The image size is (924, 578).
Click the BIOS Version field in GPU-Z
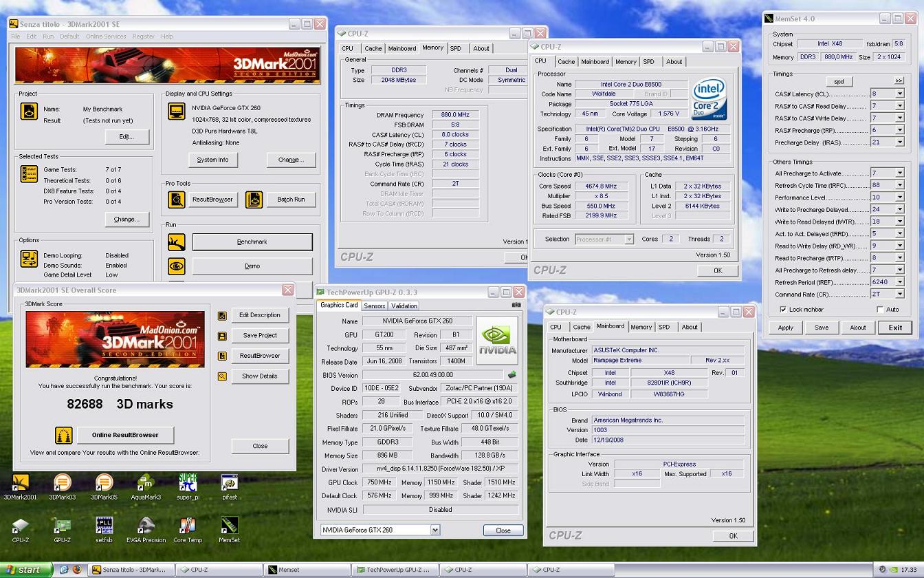pyautogui.click(x=433, y=375)
